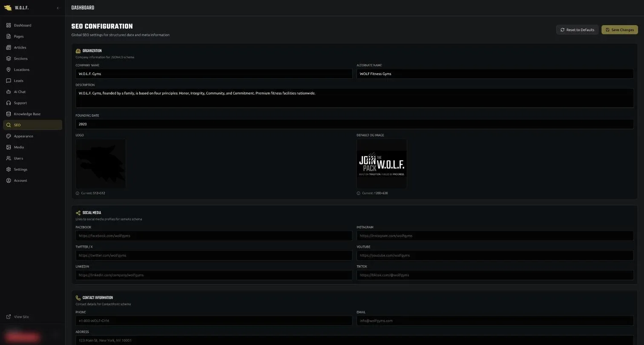Screen dimensions: 644x345
Task: Click the AI Chat bot icon
Action: coord(9,92)
